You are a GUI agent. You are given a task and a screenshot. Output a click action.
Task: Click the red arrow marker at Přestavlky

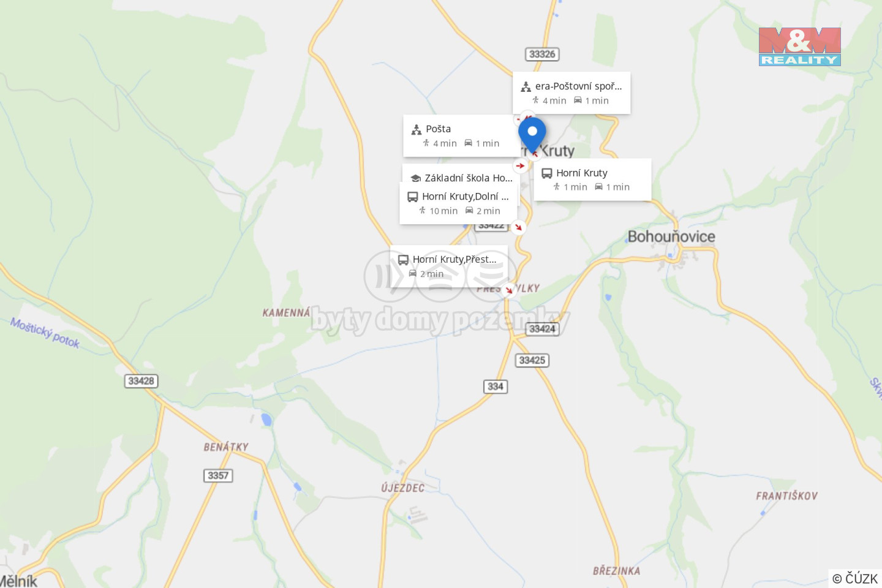508,290
